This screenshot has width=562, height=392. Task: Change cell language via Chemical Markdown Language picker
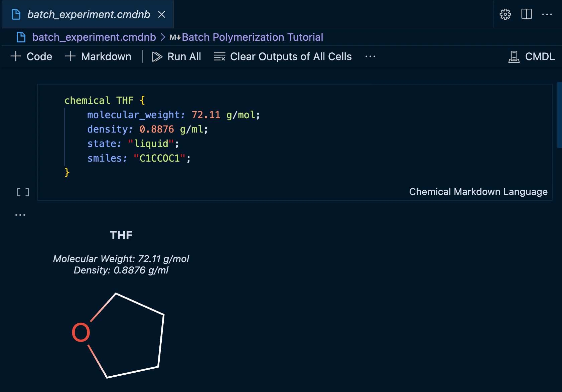tap(478, 192)
